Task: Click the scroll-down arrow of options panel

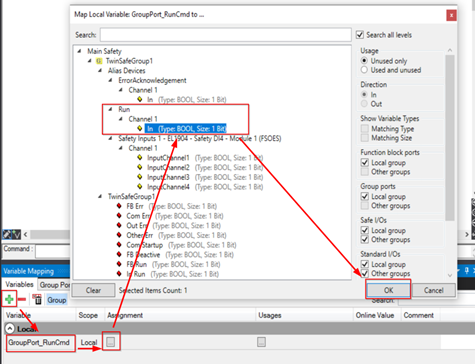Action: click(450, 275)
